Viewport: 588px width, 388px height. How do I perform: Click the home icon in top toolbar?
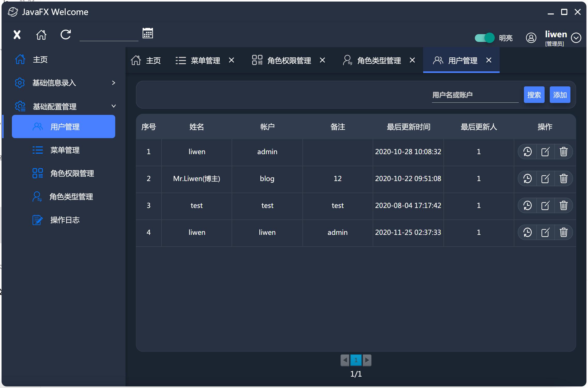41,34
